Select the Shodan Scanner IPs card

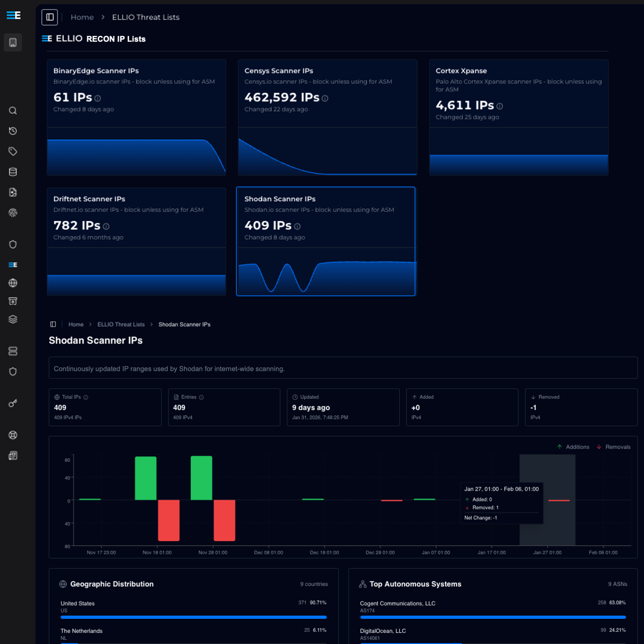(x=326, y=241)
